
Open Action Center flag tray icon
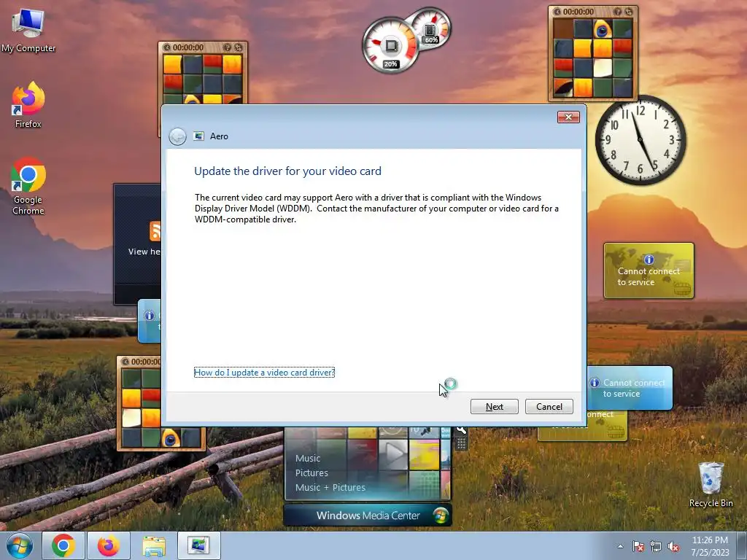click(x=638, y=546)
